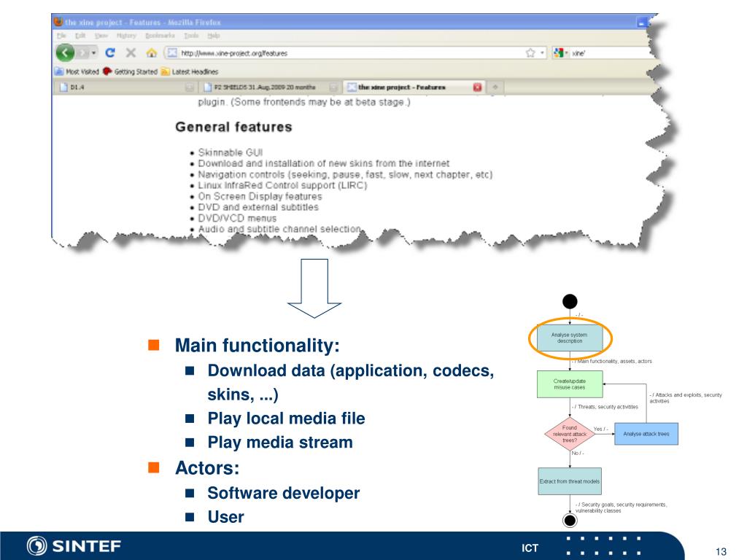
Task: Click the Firefox back button
Action: click(x=65, y=52)
